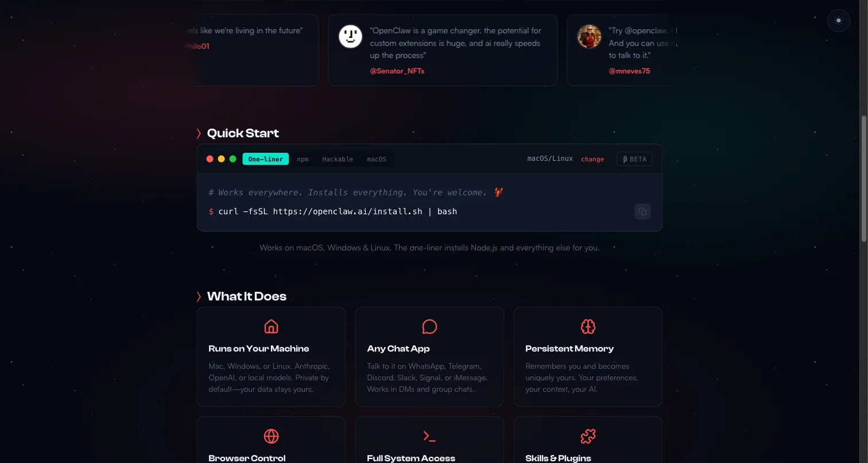868x463 pixels.
Task: Follow the @mneves75 link
Action: [629, 71]
